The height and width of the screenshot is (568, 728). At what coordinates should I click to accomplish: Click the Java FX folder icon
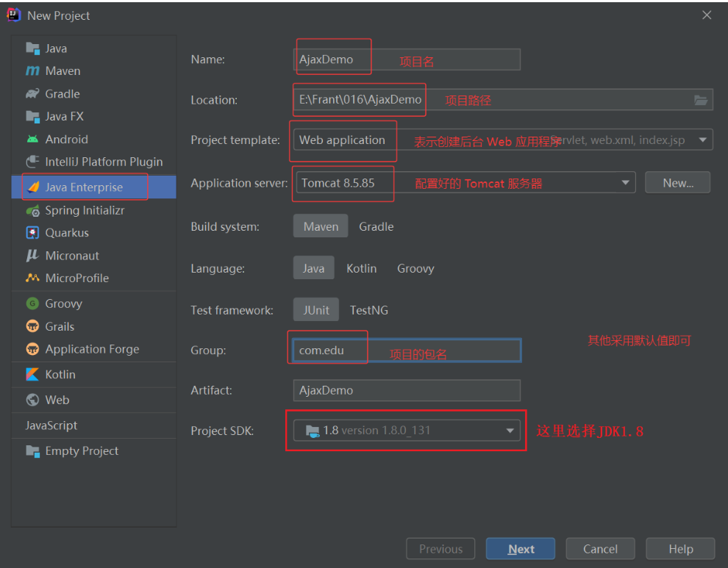[32, 117]
